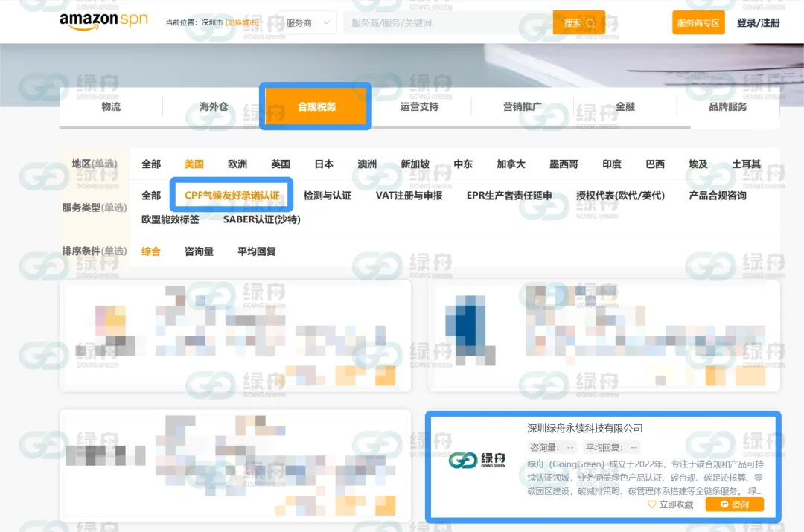Open the 营销推广 tab
The image size is (804, 532).
(522, 106)
